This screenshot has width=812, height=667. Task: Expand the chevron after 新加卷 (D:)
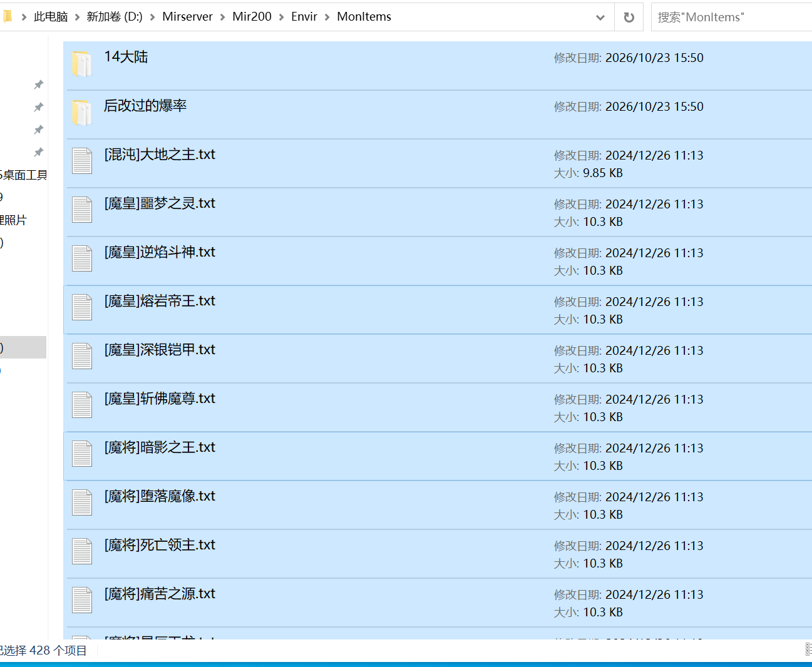coord(153,18)
